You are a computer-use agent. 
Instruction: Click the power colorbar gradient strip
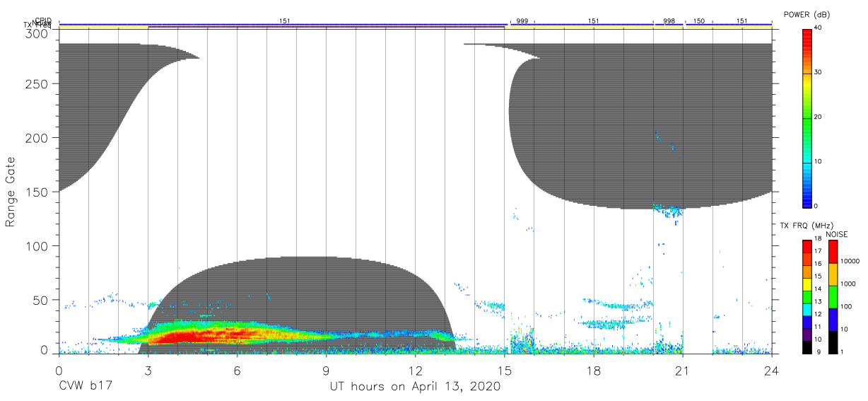[x=807, y=117]
